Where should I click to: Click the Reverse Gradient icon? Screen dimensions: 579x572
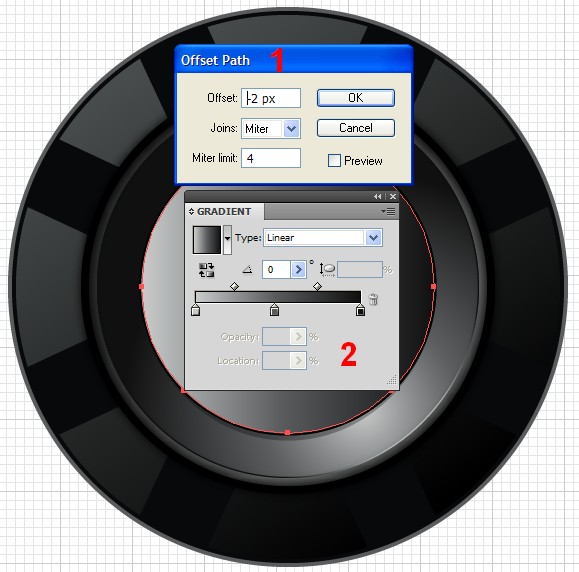coord(206,270)
